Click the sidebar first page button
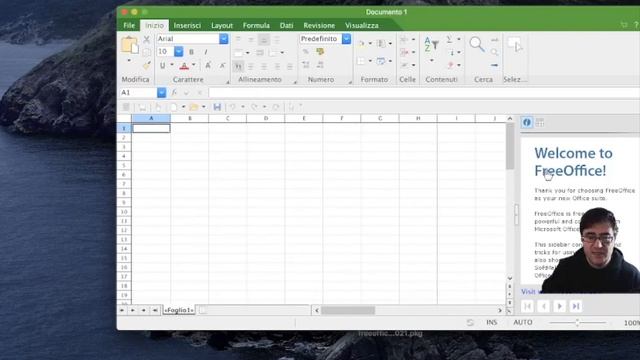Image resolution: width=640 pixels, height=360 pixels. [x=527, y=306]
